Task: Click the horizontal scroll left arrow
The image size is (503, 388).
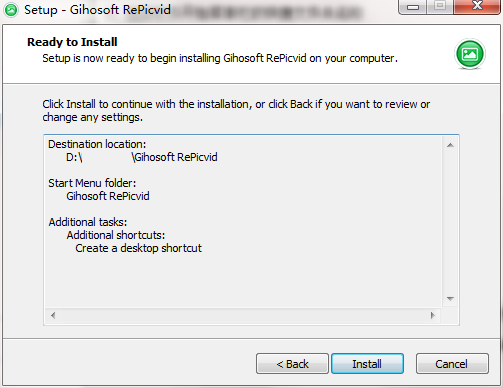Action: (x=53, y=315)
